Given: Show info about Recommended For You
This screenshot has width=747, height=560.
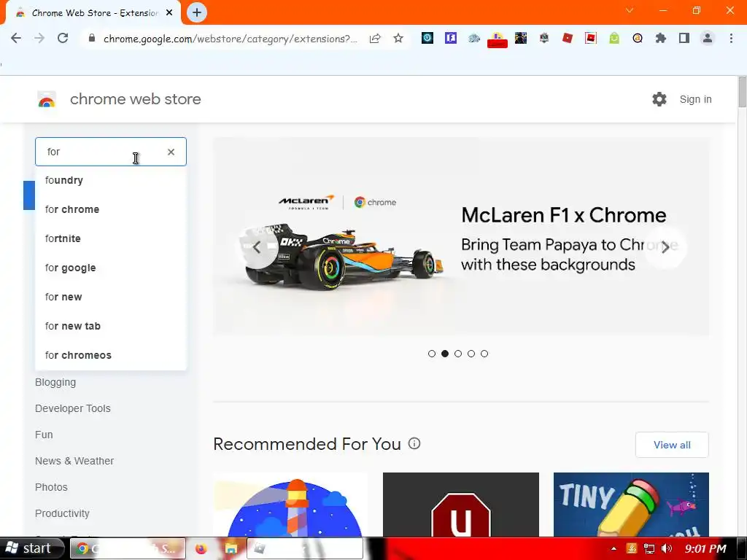Looking at the screenshot, I should pos(414,444).
